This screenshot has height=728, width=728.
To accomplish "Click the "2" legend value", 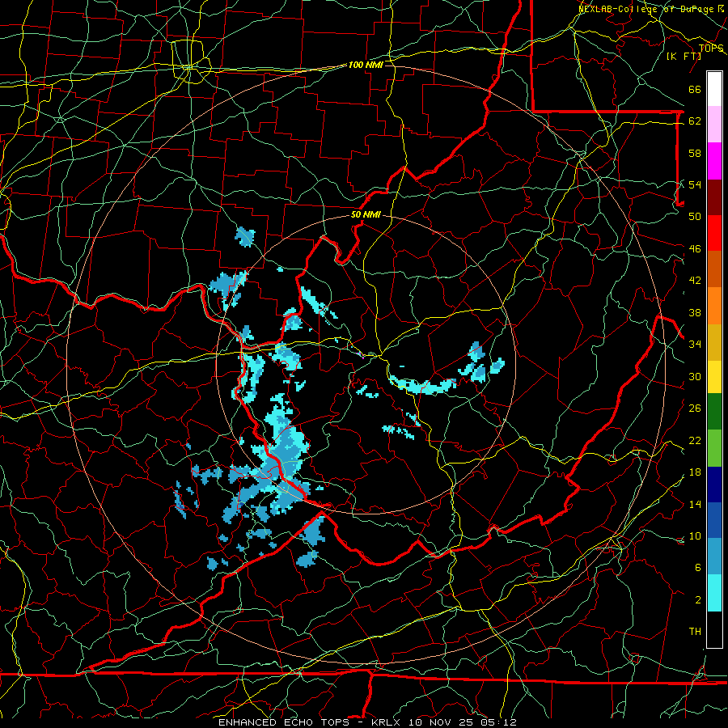I will tap(698, 599).
